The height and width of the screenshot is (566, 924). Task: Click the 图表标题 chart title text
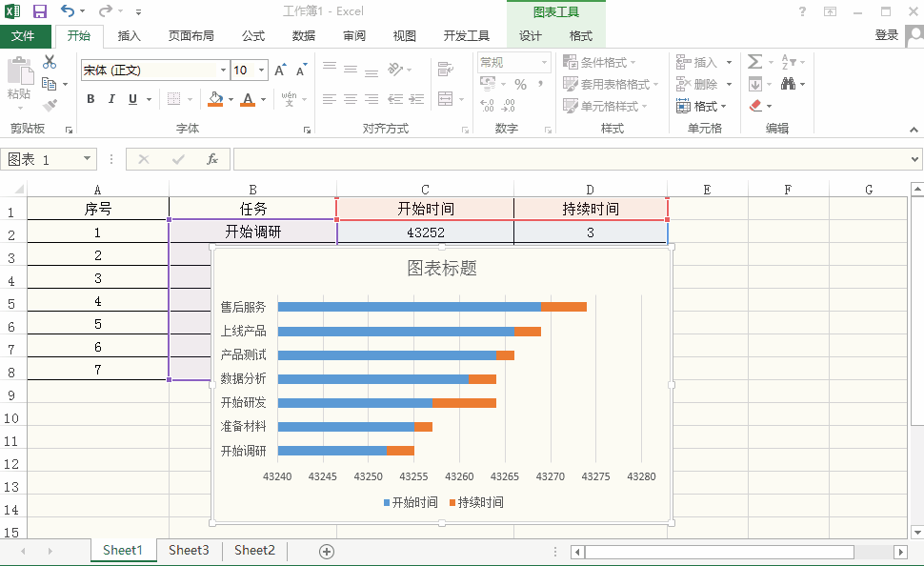point(442,269)
